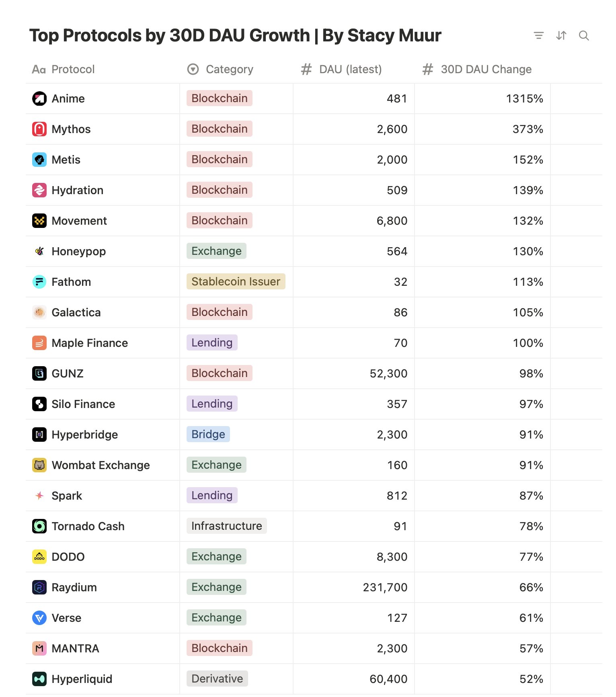Click the Anime protocol logo icon

(x=39, y=98)
